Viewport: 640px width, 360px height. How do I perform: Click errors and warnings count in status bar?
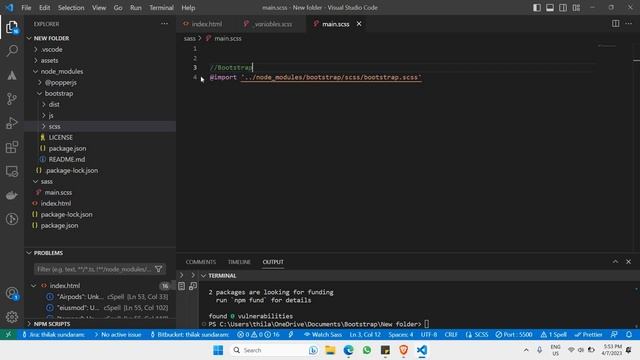pyautogui.click(x=258, y=334)
